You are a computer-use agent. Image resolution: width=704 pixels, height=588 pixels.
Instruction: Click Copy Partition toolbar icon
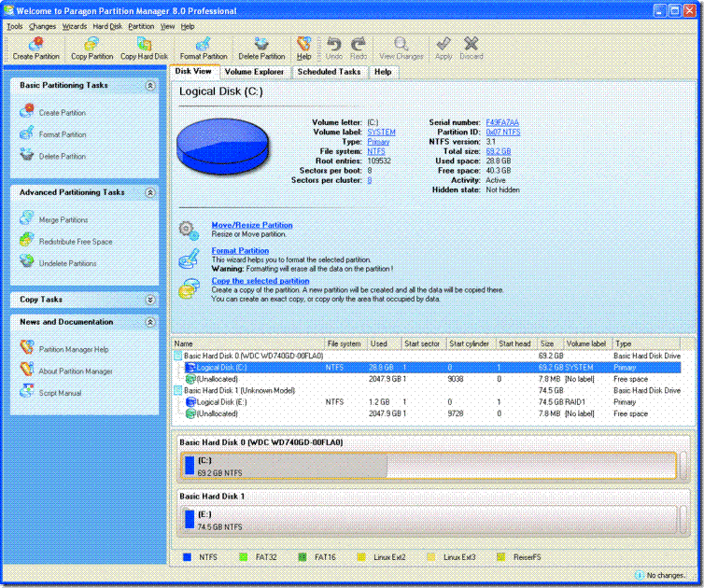(x=92, y=44)
